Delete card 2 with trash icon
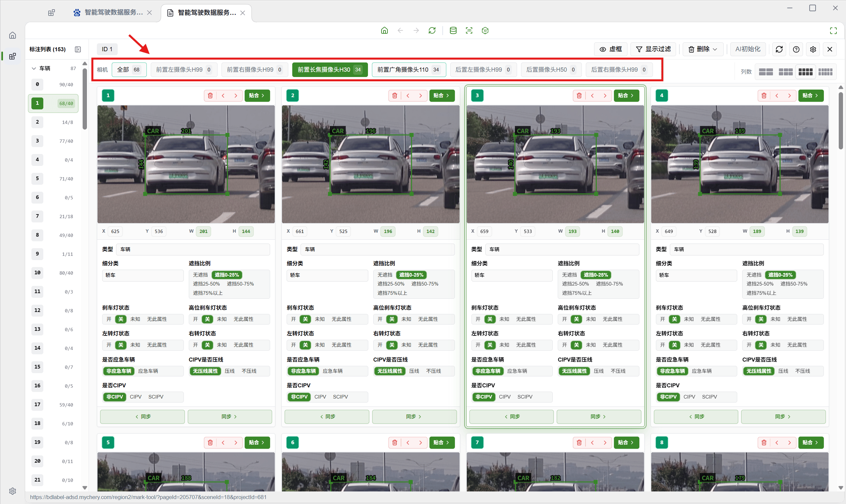The image size is (846, 504). (x=395, y=96)
